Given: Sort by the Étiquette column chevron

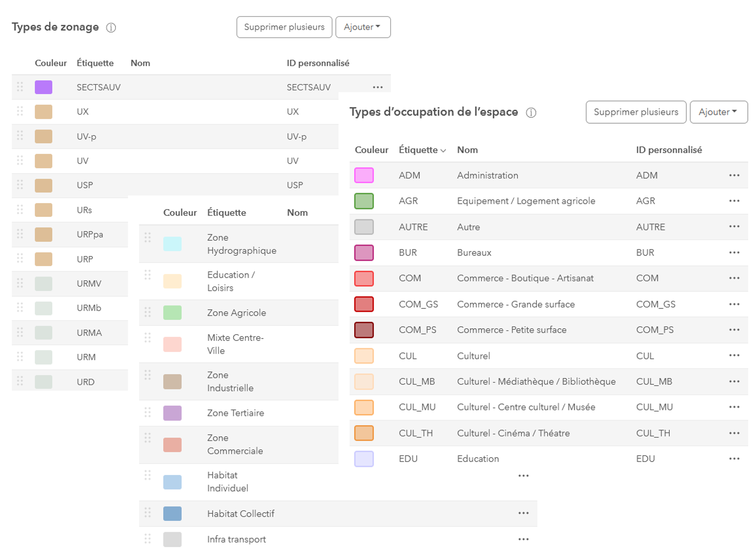Looking at the screenshot, I should point(443,151).
